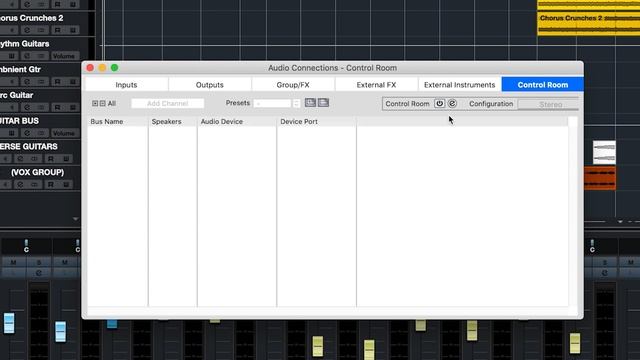640x360 pixels.
Task: Toggle Write automation on (VOX GROUP) track
Action: tap(66, 184)
